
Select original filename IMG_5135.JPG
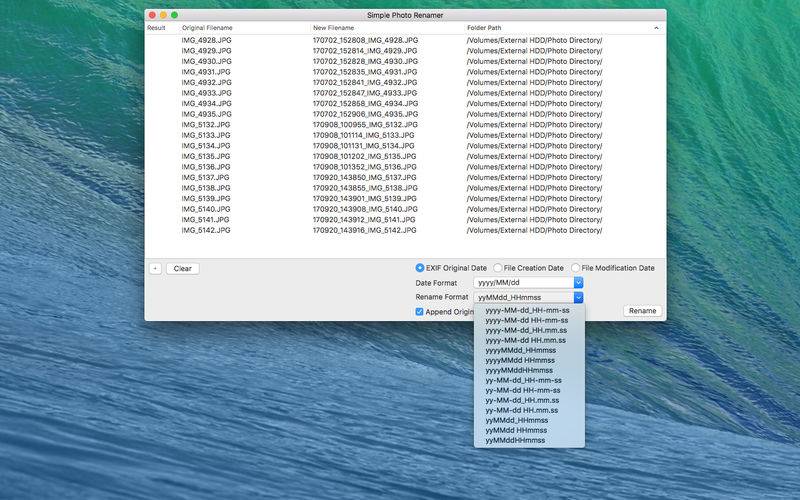[x=206, y=157]
